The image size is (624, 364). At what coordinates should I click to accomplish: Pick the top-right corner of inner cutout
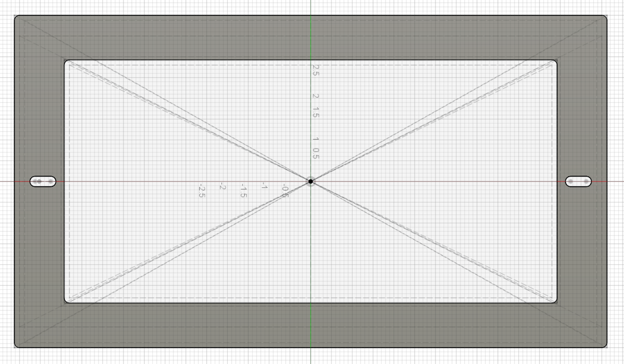pos(555,62)
